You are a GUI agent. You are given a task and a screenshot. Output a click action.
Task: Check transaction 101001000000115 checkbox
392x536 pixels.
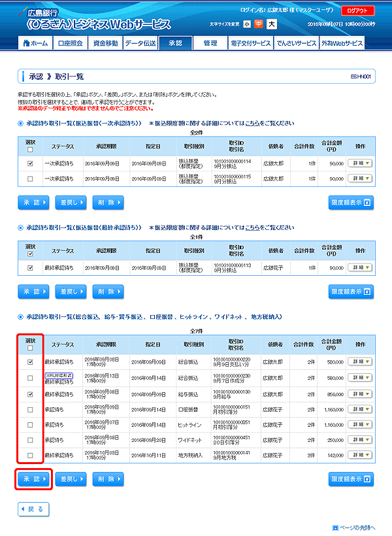pyautogui.click(x=30, y=179)
